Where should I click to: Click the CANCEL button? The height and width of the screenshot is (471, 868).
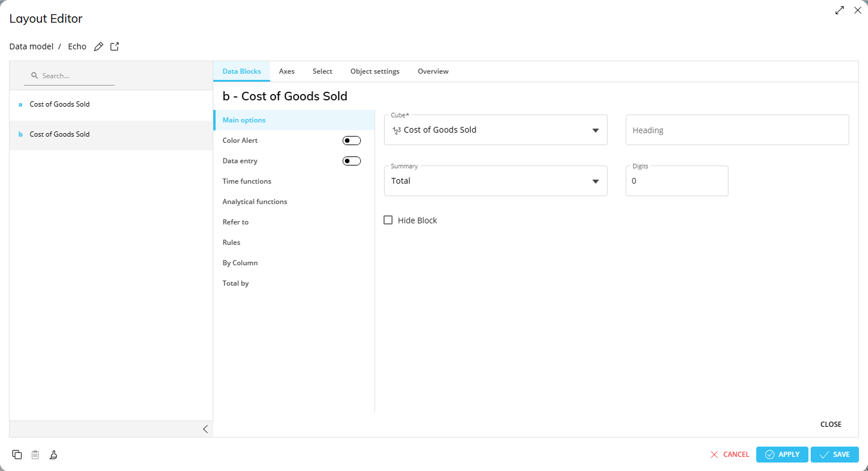point(730,455)
